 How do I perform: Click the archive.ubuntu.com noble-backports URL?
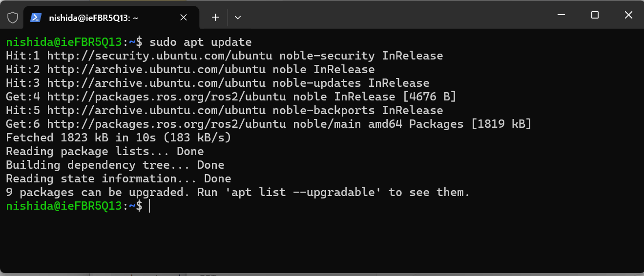[x=156, y=110]
